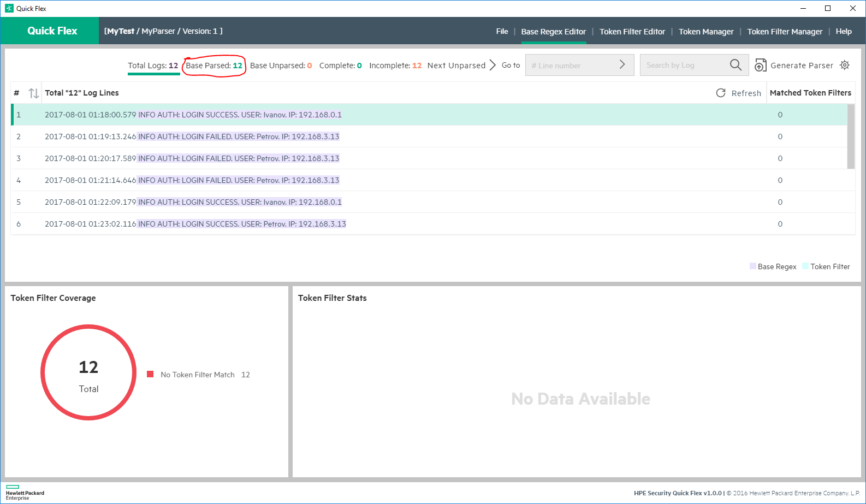Click matched filter count of row 1
The height and width of the screenshot is (504, 866).
point(780,115)
